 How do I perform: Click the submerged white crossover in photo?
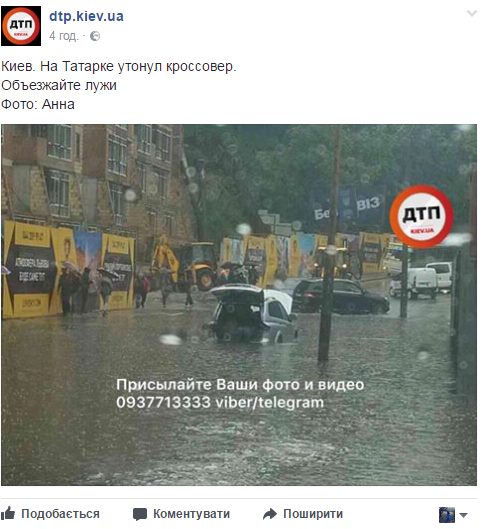click(252, 314)
